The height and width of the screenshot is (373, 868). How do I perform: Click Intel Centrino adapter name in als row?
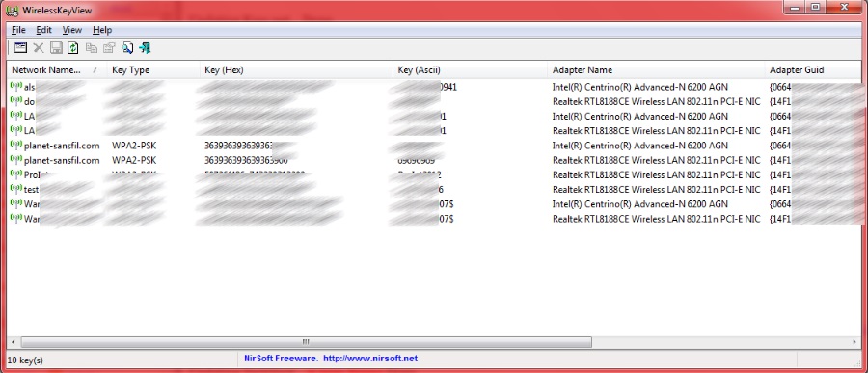tap(640, 87)
